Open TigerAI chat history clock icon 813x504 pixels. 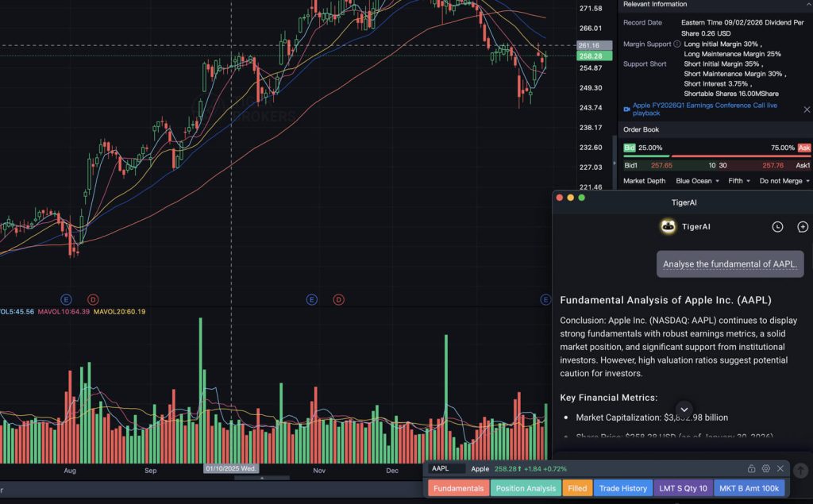click(777, 227)
